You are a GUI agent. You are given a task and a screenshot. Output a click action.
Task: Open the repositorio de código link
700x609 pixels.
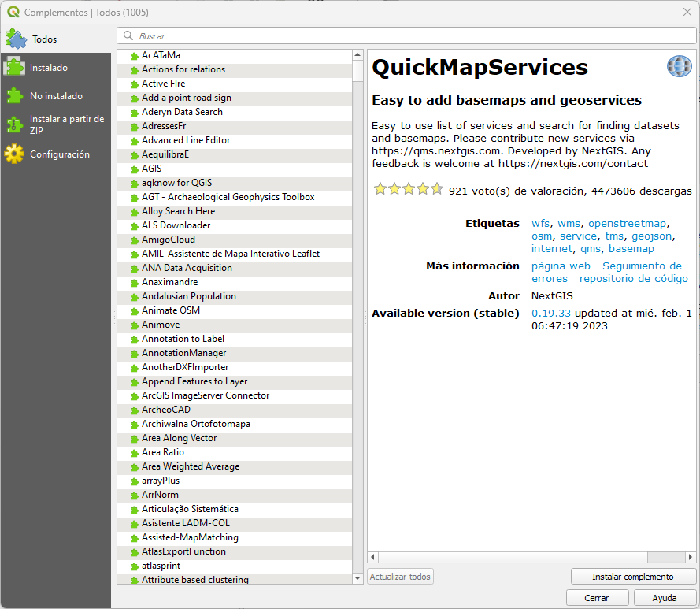(x=634, y=278)
